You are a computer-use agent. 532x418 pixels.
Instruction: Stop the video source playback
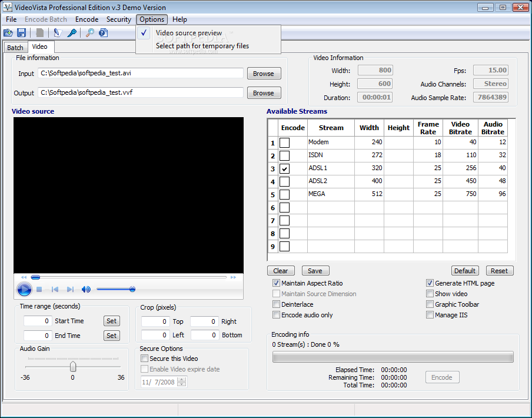pos(39,290)
